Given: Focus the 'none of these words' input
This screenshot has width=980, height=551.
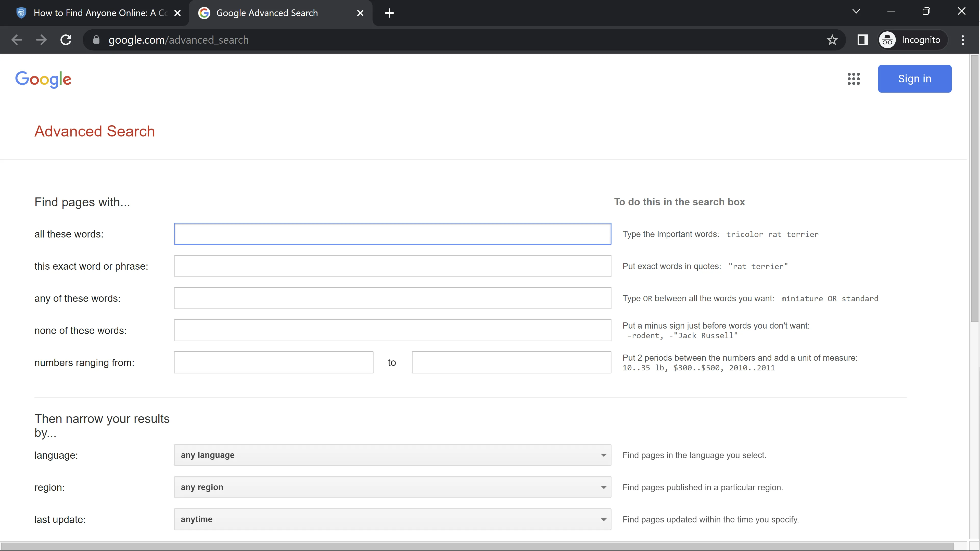Looking at the screenshot, I should [392, 330].
